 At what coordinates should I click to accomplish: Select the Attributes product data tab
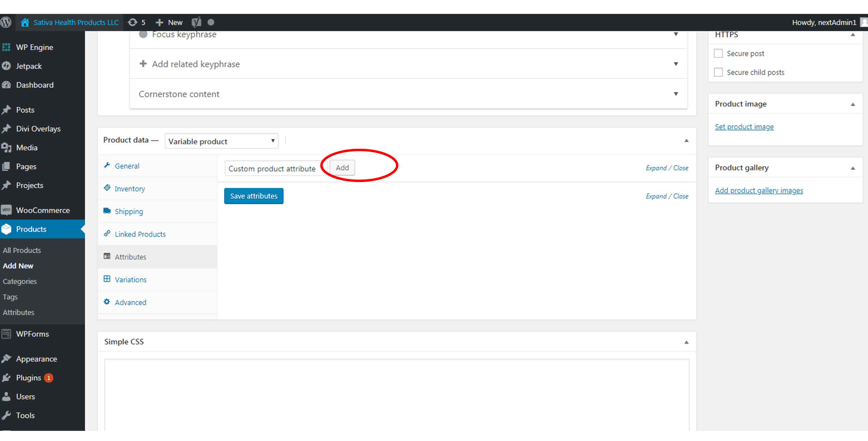click(157, 257)
